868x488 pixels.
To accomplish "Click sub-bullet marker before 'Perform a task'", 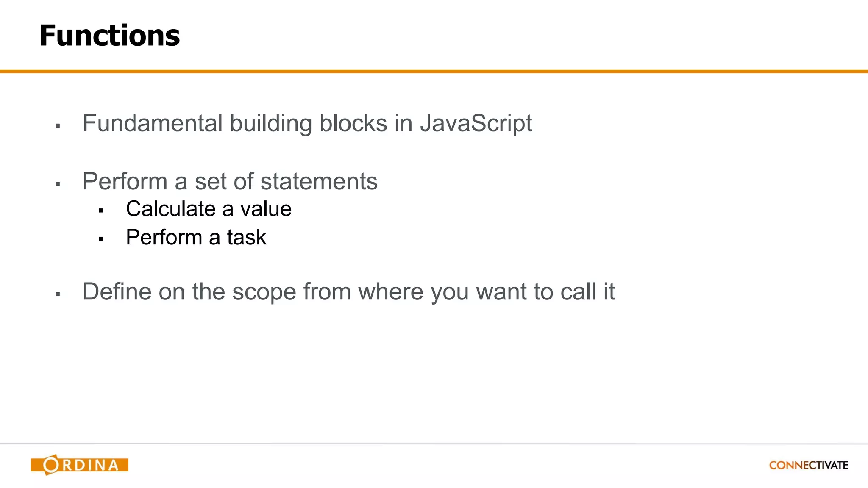I will pyautogui.click(x=101, y=239).
